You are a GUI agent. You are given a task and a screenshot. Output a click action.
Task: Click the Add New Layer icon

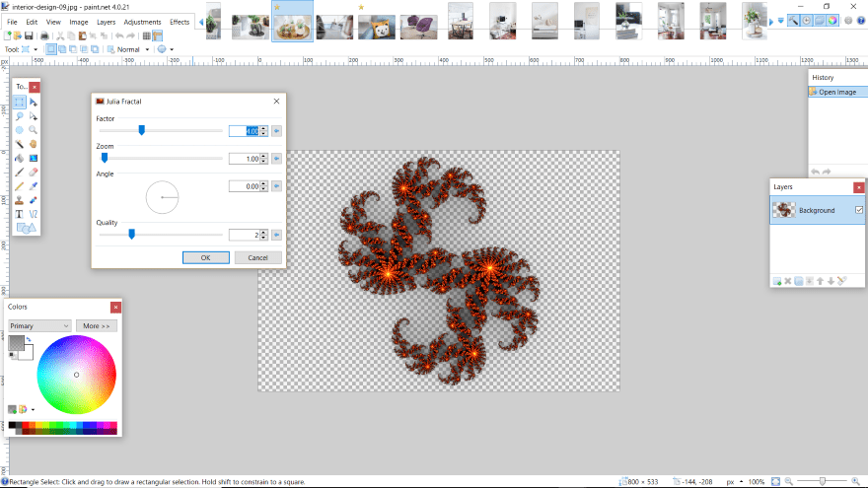tap(777, 281)
